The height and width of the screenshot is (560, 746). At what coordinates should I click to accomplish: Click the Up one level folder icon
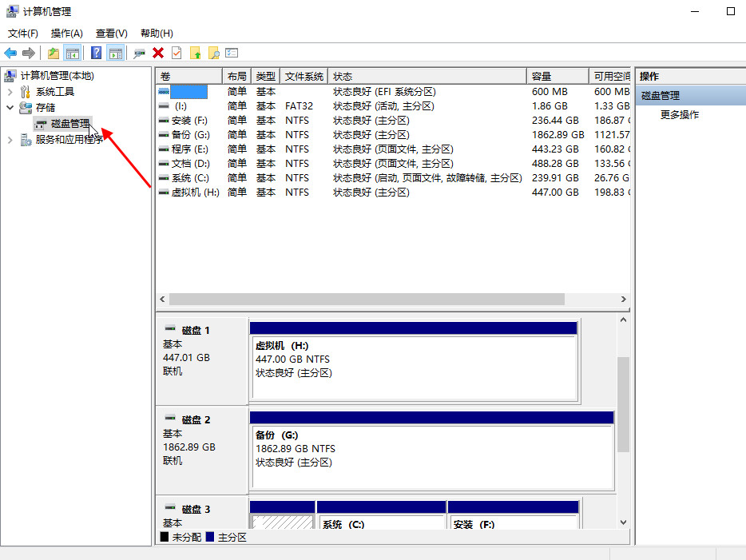[53, 53]
